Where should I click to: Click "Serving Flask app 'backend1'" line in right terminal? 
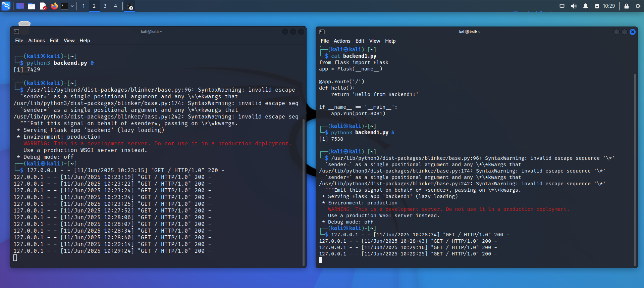click(390, 196)
